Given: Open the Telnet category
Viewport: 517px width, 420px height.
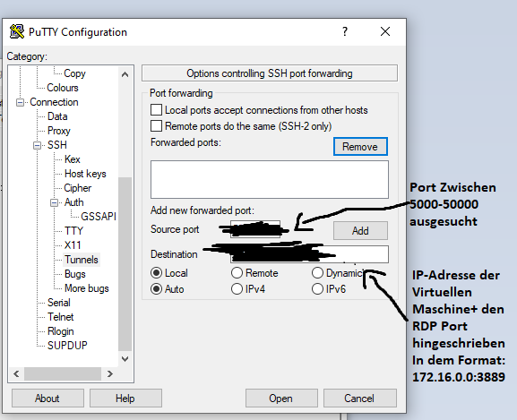Looking at the screenshot, I should pyautogui.click(x=60, y=317).
